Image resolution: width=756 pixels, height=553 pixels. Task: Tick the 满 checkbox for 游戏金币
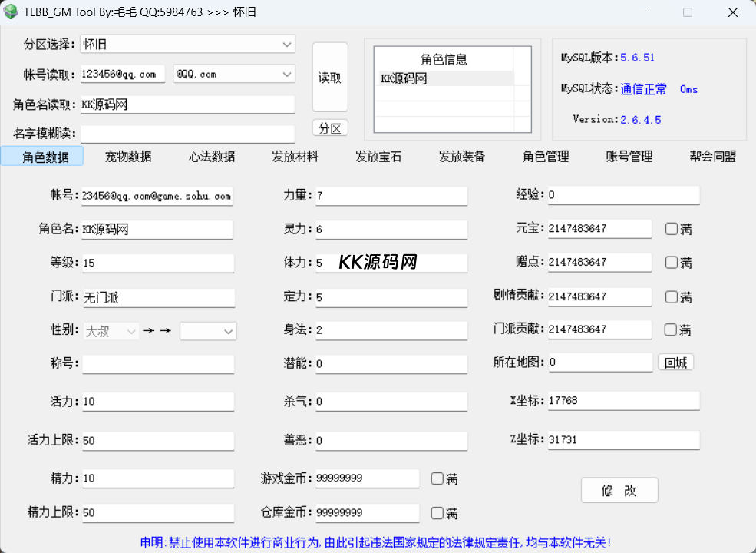coord(437,479)
